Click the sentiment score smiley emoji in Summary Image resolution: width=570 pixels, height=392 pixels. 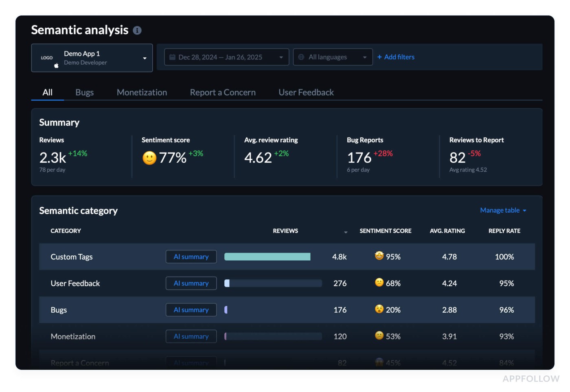click(x=149, y=158)
